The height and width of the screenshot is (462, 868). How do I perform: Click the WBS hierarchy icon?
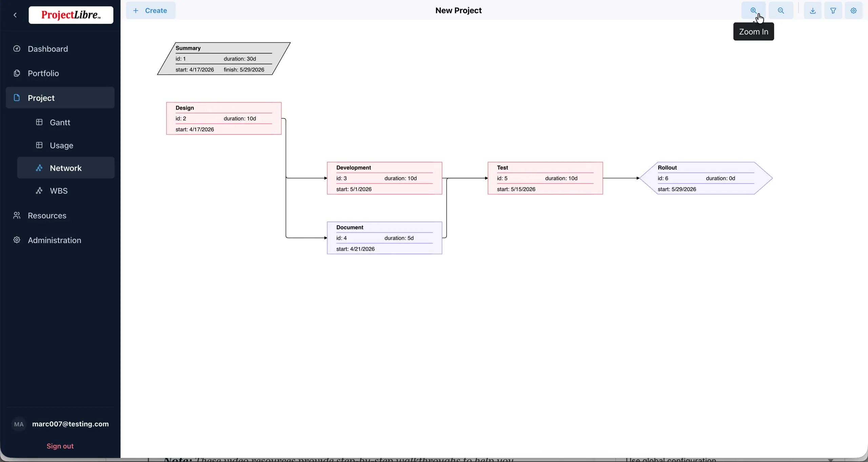click(x=39, y=191)
